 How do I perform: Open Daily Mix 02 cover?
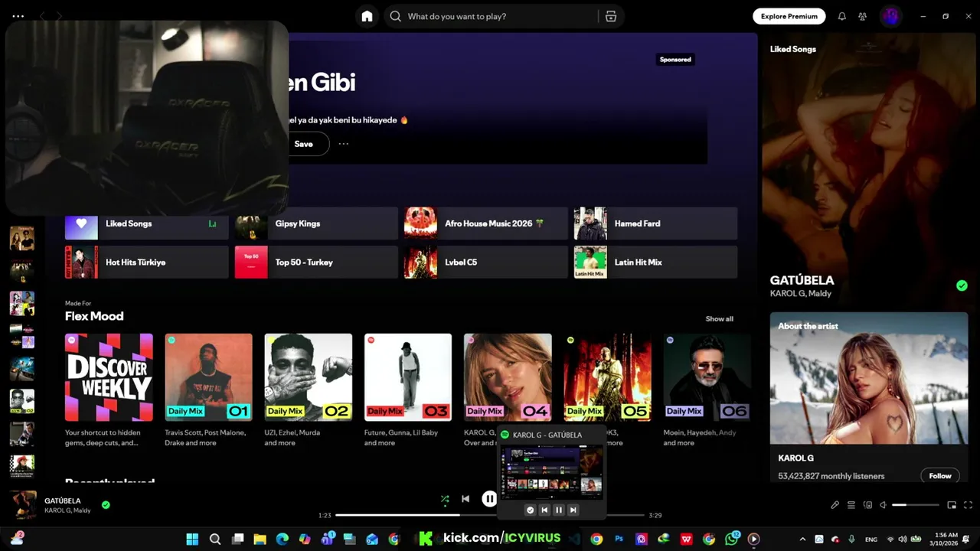click(x=309, y=377)
